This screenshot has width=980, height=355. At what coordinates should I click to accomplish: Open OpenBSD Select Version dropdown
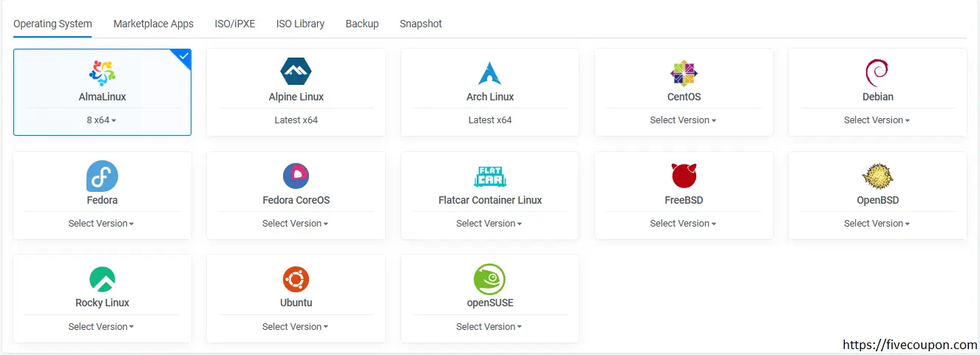(x=877, y=223)
